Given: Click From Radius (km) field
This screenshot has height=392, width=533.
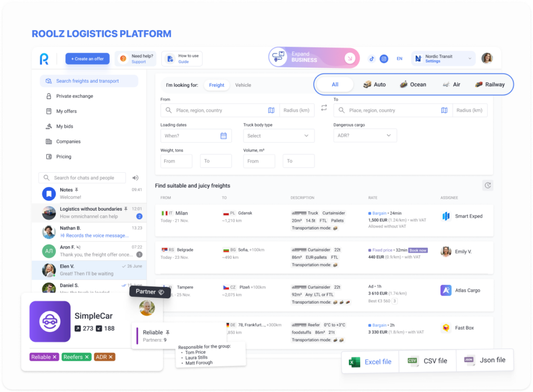Looking at the screenshot, I should [296, 110].
